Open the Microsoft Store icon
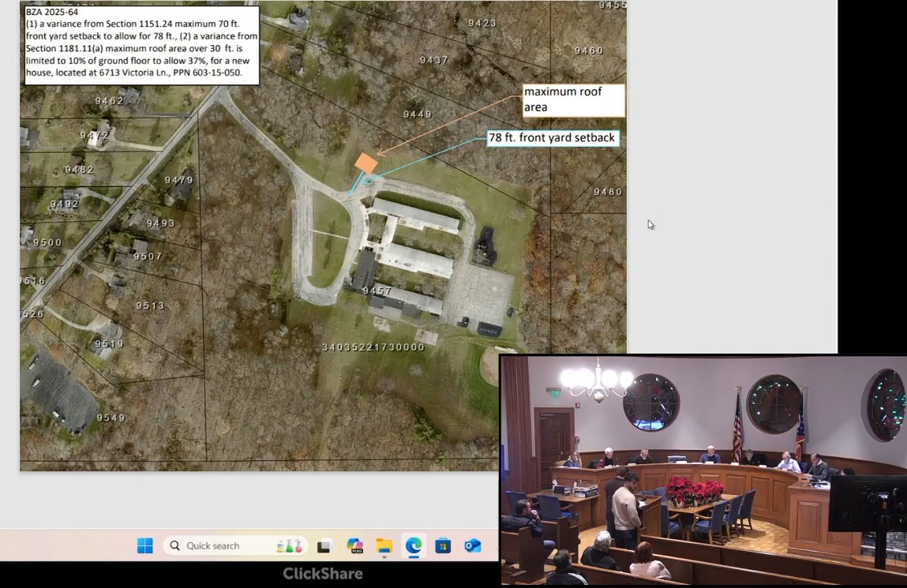The width and height of the screenshot is (907, 588). coord(443,546)
